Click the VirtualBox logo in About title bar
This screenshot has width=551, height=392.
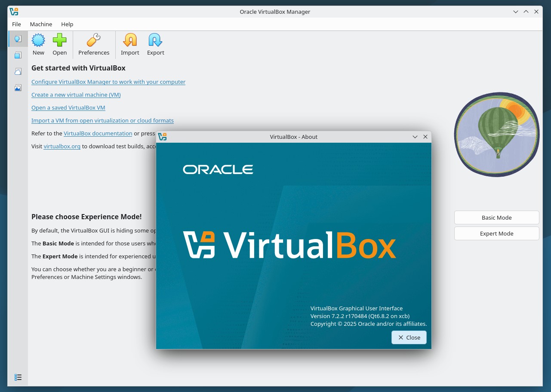[x=162, y=137]
